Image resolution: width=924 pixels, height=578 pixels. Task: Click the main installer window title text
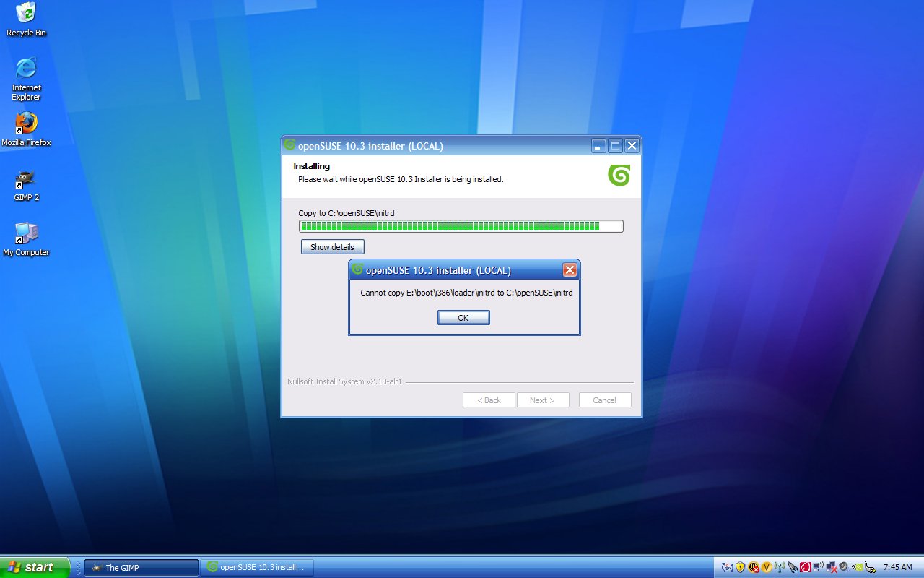[x=371, y=146]
